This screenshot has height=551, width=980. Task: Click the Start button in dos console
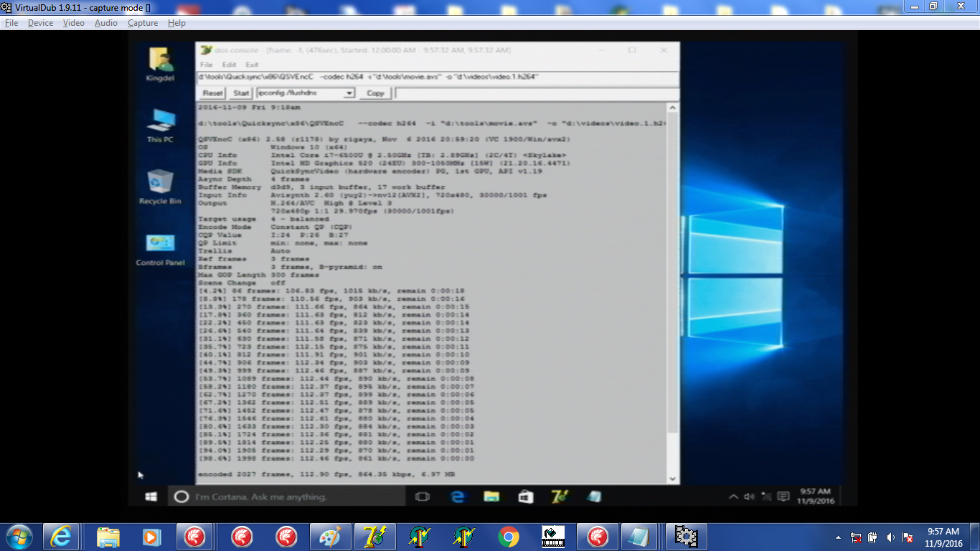point(242,93)
